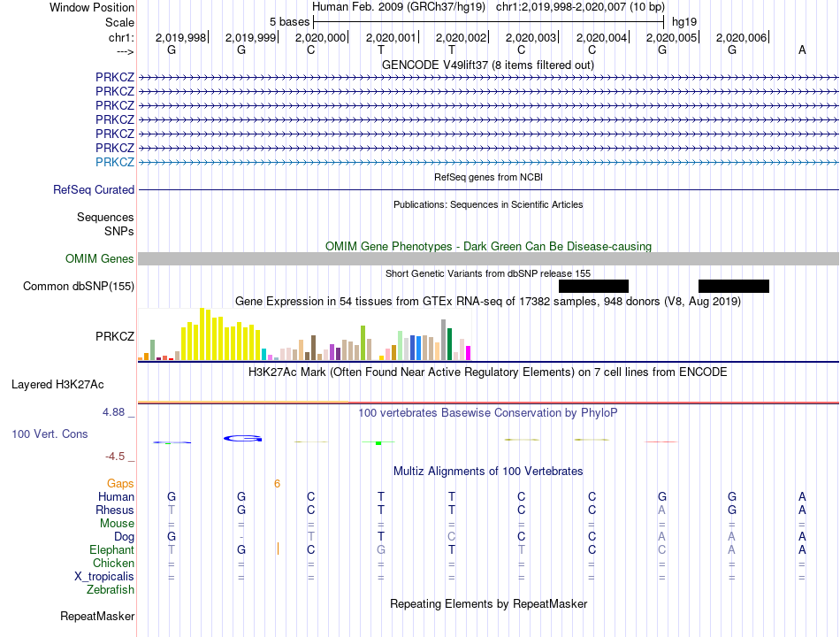The image size is (840, 637).
Task: Click the orange insertion bar in Elephant row
Action: click(x=278, y=549)
